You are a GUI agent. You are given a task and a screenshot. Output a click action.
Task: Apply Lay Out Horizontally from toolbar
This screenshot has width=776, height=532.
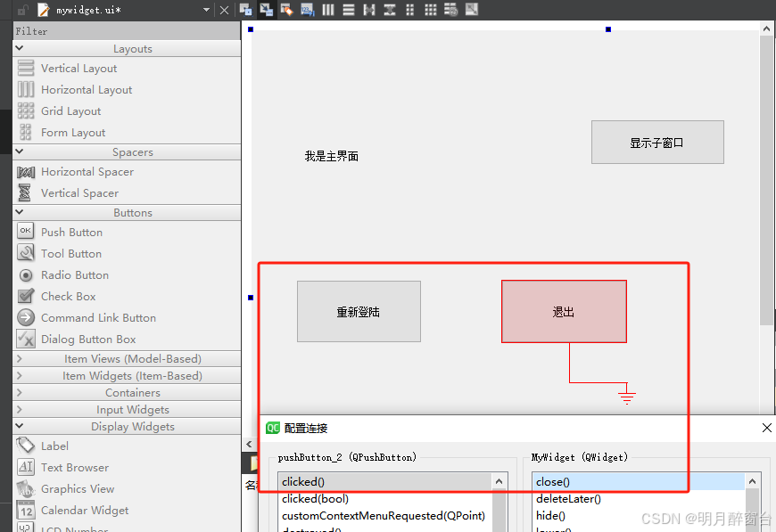point(328,10)
